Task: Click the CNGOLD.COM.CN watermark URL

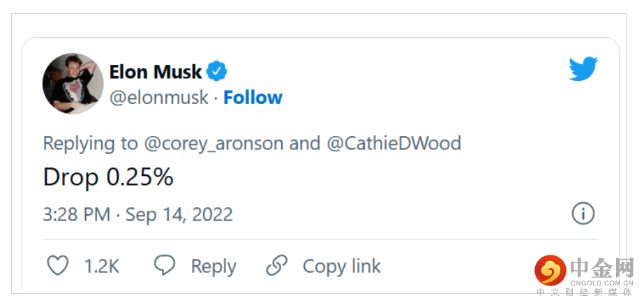Action: (x=601, y=282)
